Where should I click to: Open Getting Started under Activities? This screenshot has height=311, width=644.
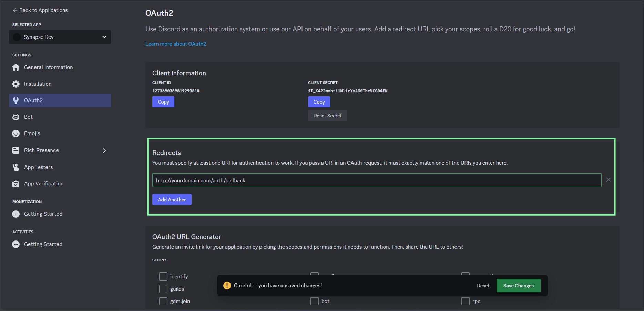pos(60,244)
